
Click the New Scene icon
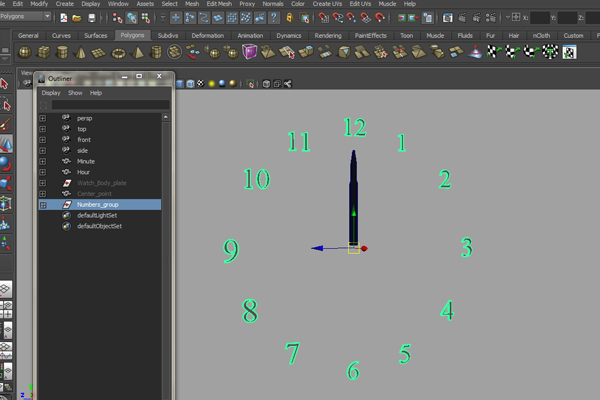point(64,18)
